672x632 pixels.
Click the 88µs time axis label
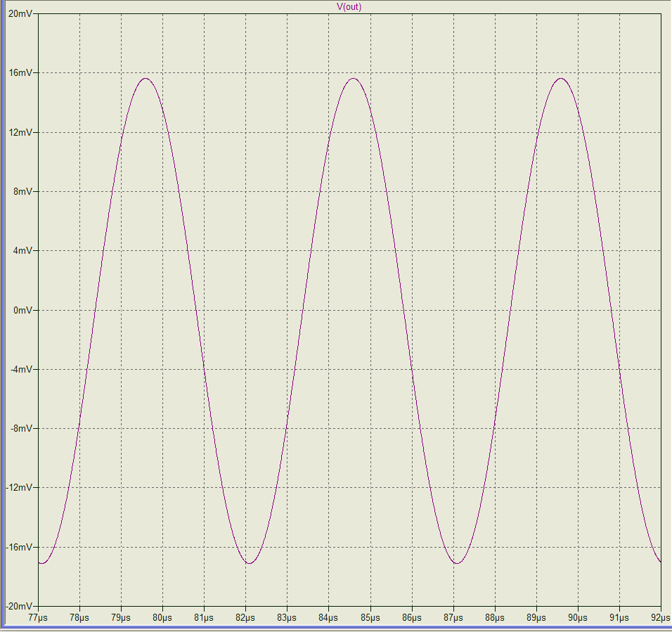(495, 618)
